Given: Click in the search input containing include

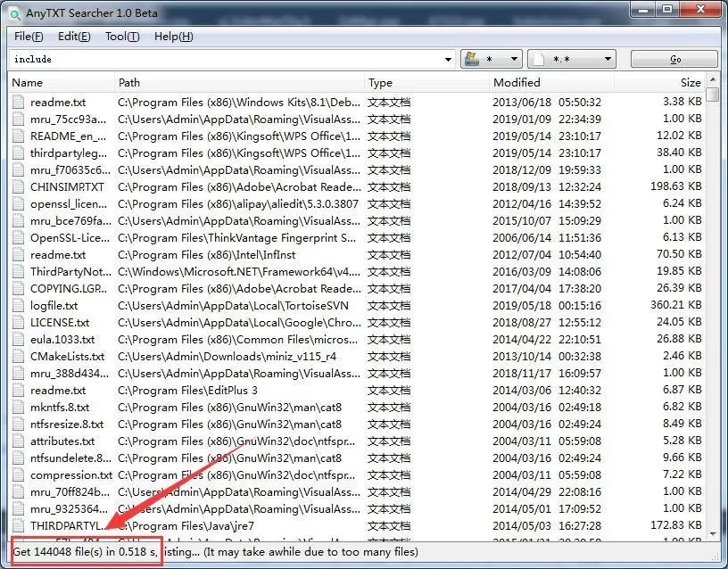Looking at the screenshot, I should 223,58.
